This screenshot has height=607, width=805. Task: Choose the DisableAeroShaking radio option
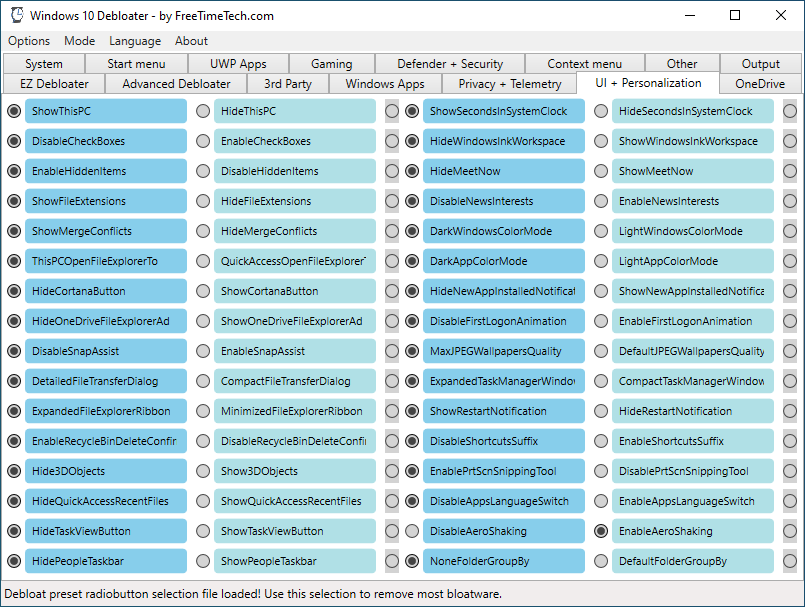click(x=412, y=531)
